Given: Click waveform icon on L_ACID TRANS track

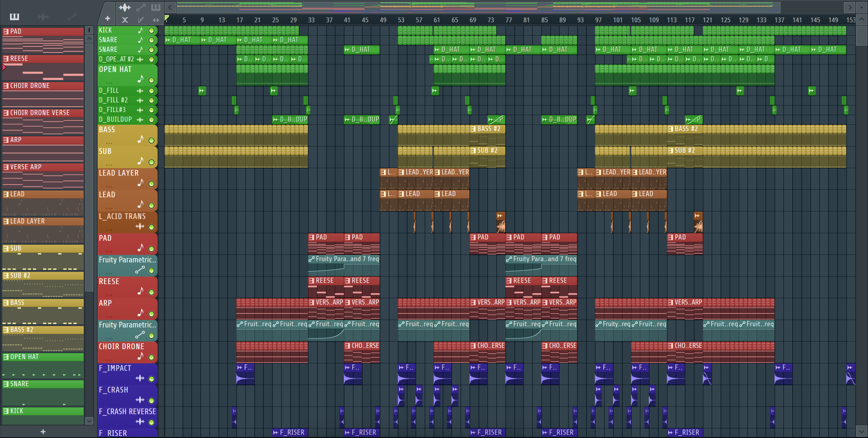Looking at the screenshot, I should [x=140, y=227].
